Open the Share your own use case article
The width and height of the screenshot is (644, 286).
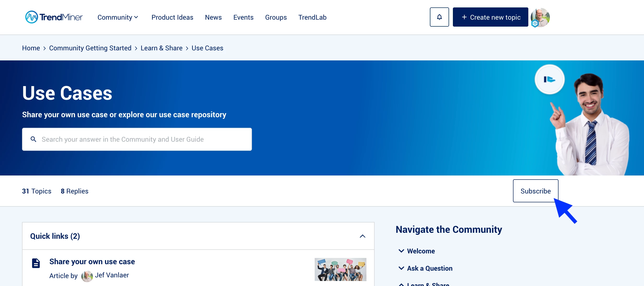(92, 262)
